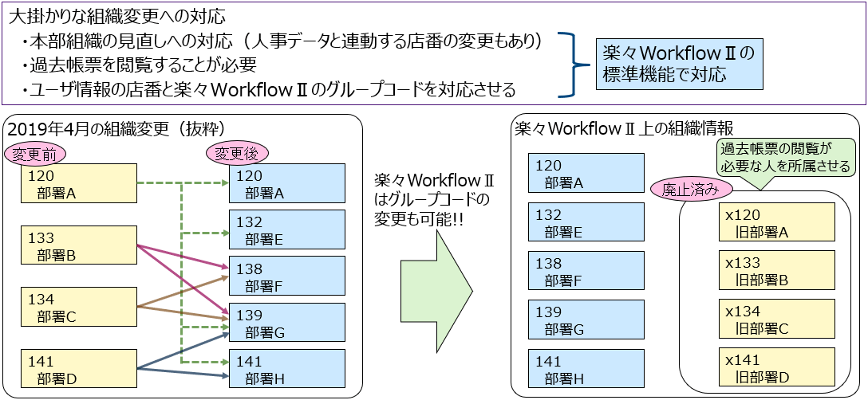Click the heading 大掛かりな組織変更への対応
The width and height of the screenshot is (868, 400).
[x=118, y=15]
